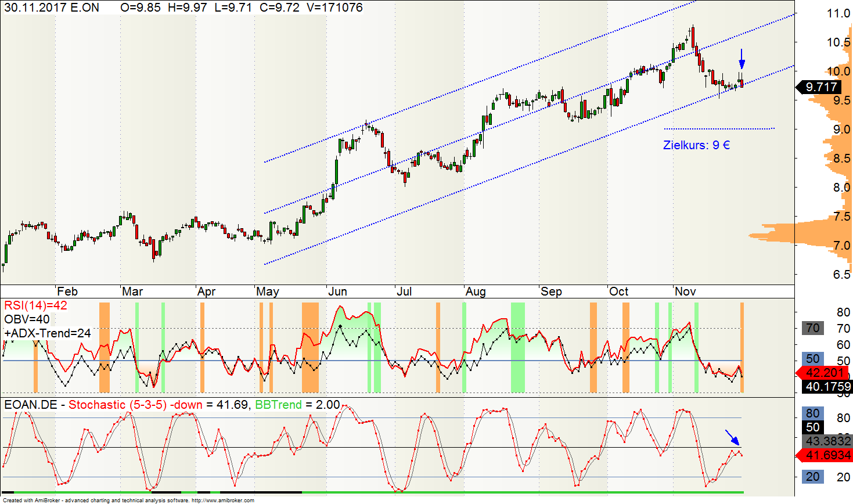
Task: Click the gray boxed '70' RSI level
Action: point(813,328)
